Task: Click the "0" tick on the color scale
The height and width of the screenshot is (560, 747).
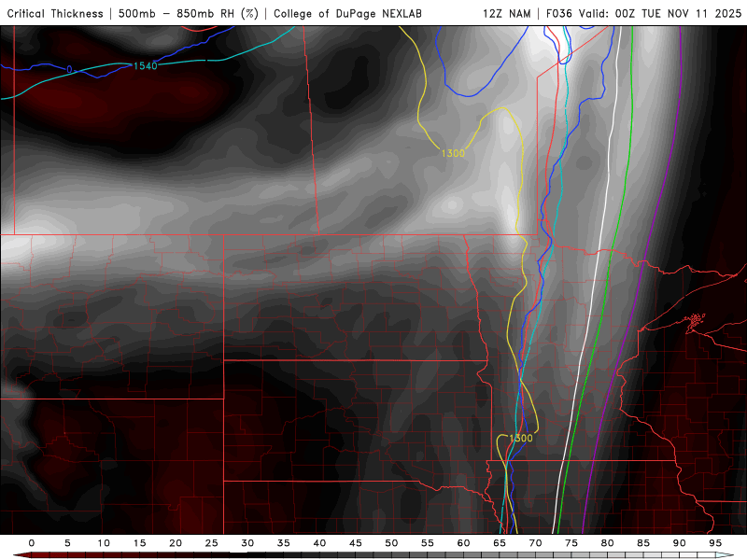Action: point(32,543)
